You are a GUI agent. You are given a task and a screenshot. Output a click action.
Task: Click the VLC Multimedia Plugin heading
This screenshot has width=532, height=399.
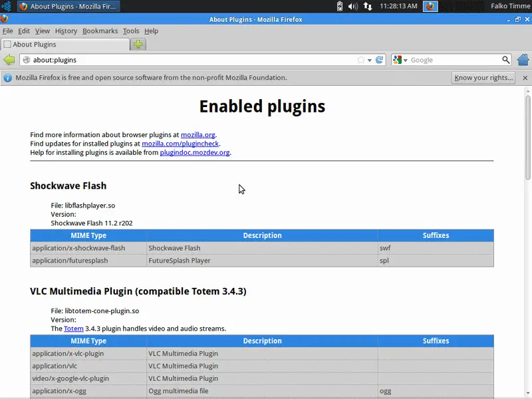(x=138, y=291)
